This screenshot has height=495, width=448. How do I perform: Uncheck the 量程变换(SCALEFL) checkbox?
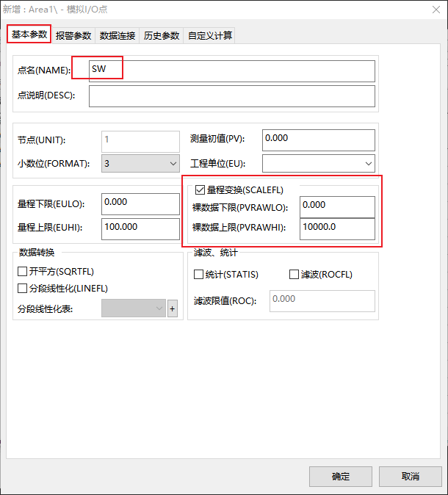pyautogui.click(x=200, y=189)
